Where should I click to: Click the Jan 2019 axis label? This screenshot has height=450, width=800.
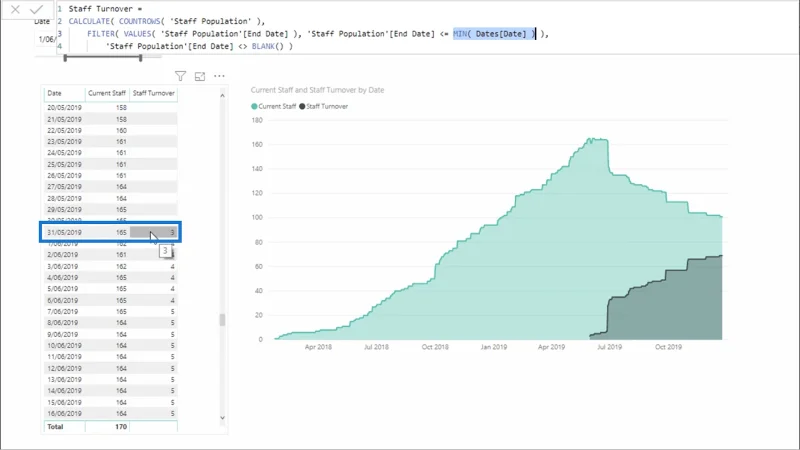coord(494,347)
